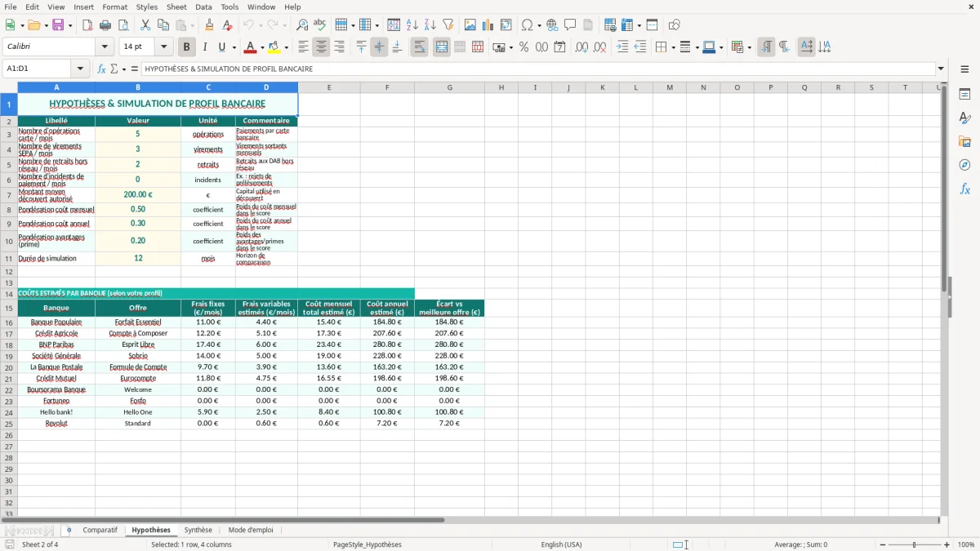Activate Clone Formatting paintbrush

(x=209, y=25)
